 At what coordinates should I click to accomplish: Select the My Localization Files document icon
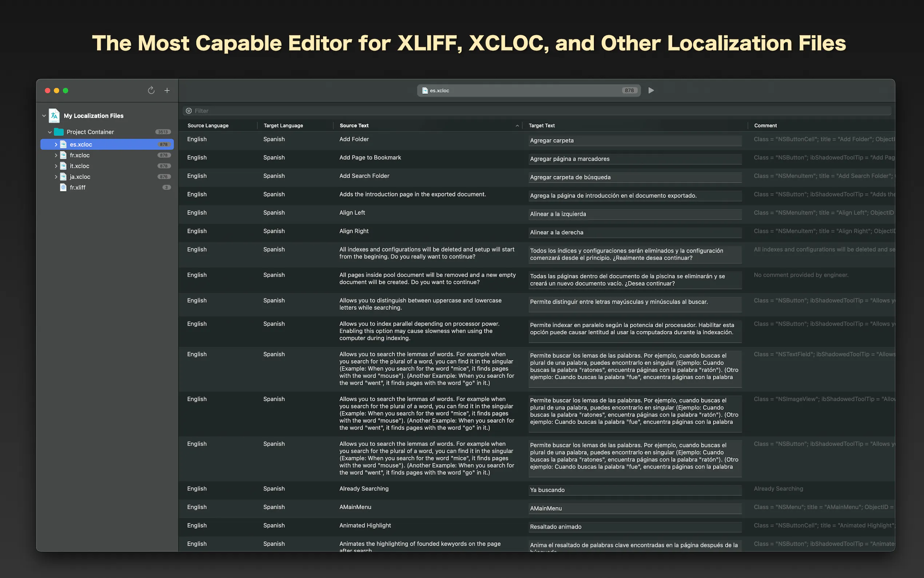[54, 115]
